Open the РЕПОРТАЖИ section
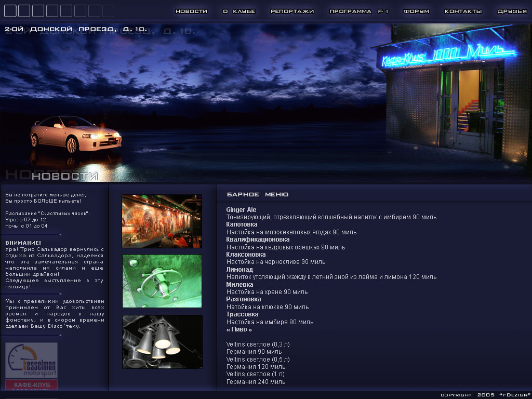This screenshot has height=399, width=532. [x=292, y=11]
